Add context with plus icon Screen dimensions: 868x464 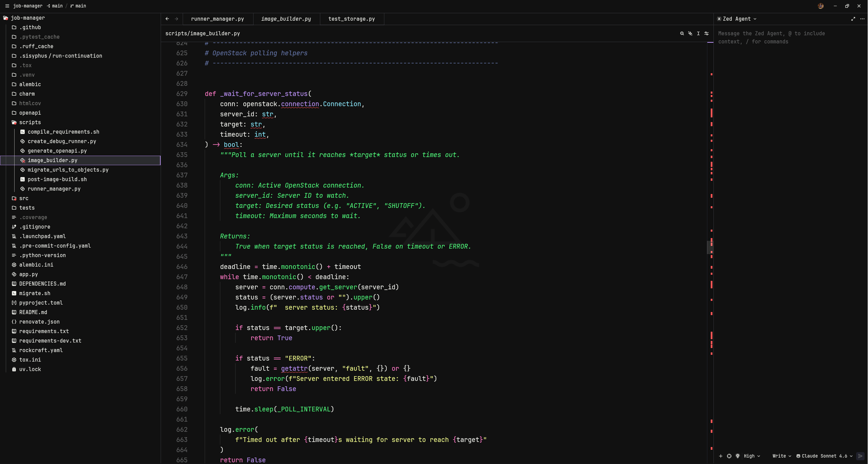pyautogui.click(x=721, y=456)
